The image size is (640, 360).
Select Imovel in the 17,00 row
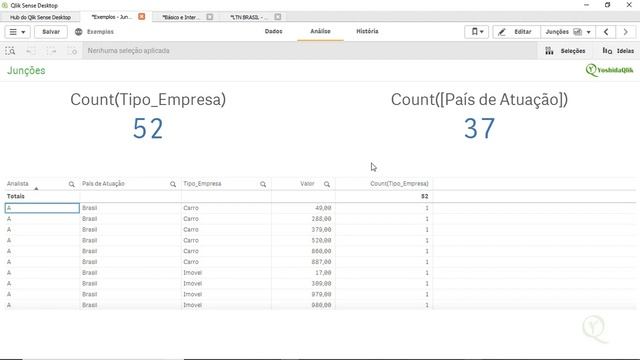coord(226,273)
